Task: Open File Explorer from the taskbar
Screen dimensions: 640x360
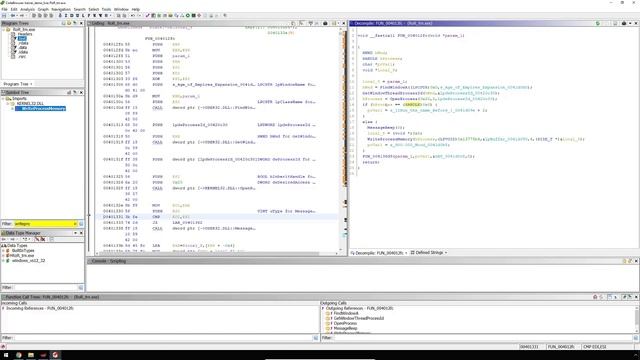Action: click(31, 355)
